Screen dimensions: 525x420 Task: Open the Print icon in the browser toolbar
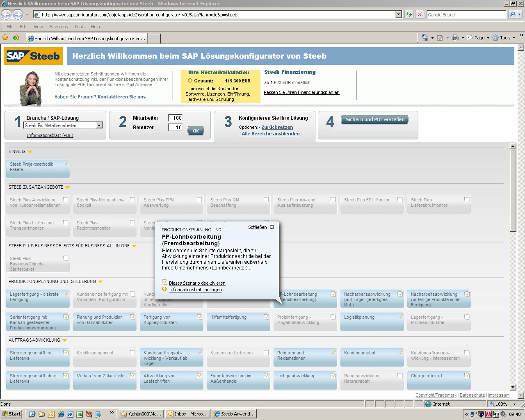tap(454, 37)
